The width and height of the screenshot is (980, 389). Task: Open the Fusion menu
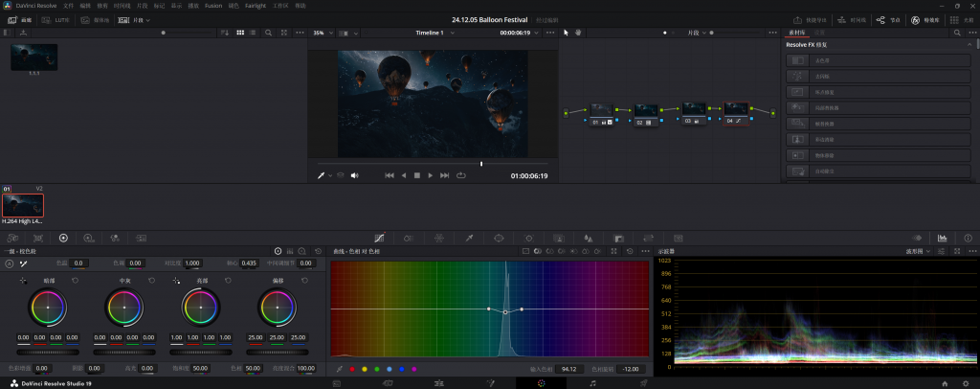click(x=213, y=6)
